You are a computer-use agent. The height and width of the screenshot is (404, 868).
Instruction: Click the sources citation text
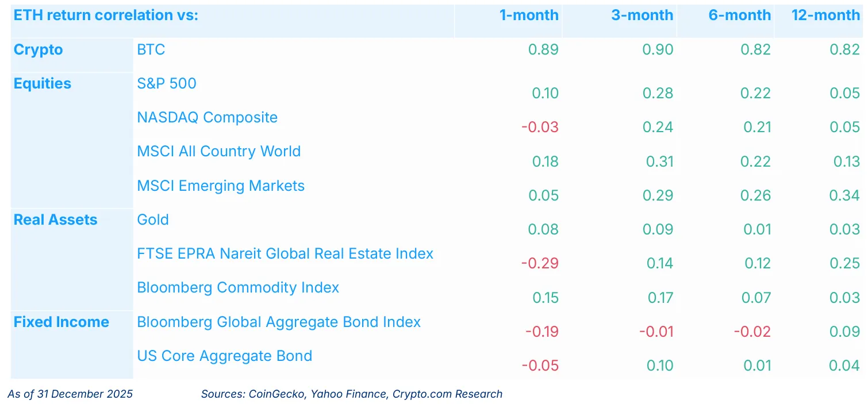coord(352,394)
